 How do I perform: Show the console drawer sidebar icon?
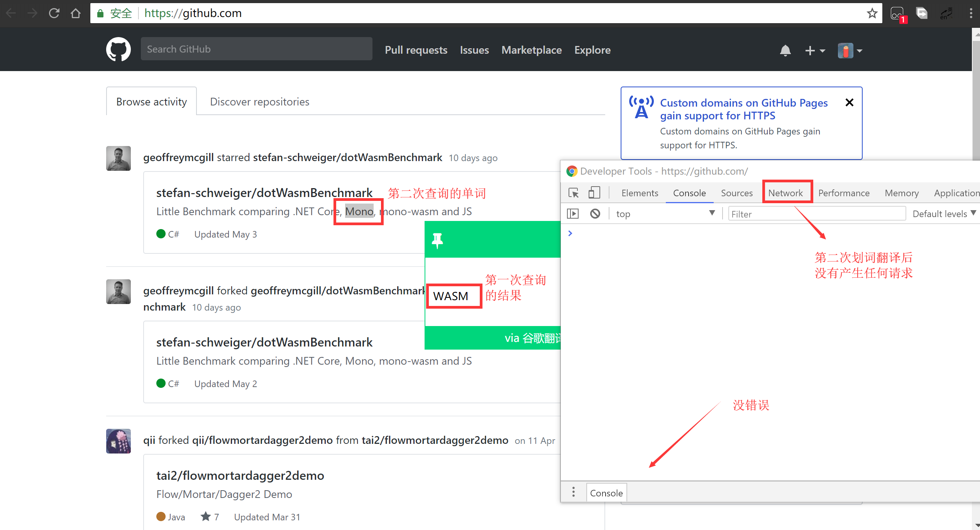pyautogui.click(x=573, y=214)
